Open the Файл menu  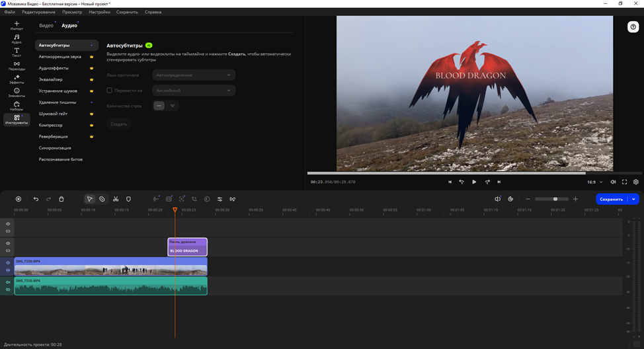click(9, 12)
